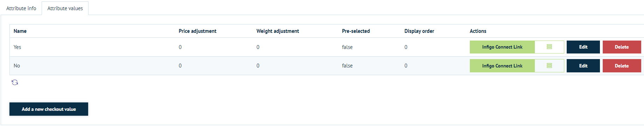Switch to the Attribute info tab
Screen dimensions: 644x129
(21, 8)
